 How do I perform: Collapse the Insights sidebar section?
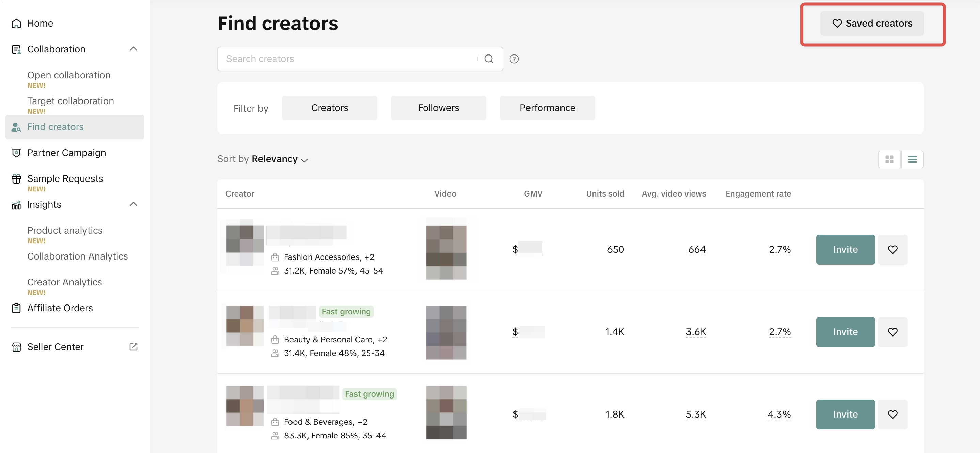[133, 204]
